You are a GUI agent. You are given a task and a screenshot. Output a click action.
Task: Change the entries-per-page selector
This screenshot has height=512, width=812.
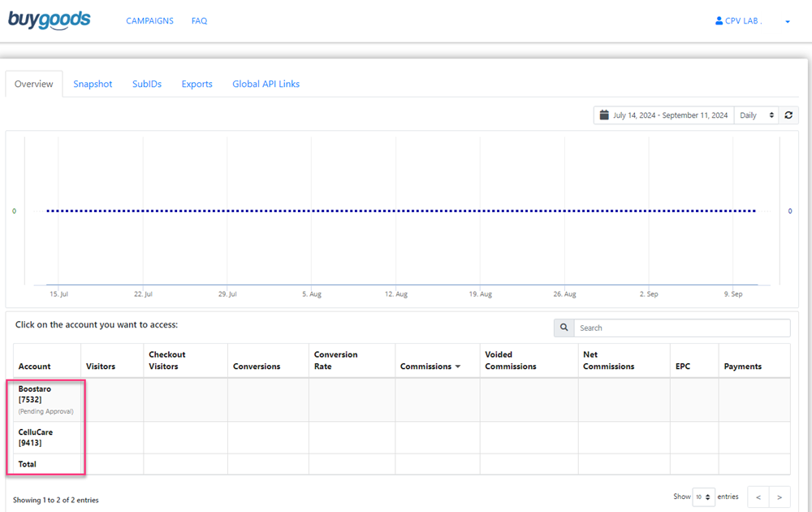coord(703,497)
